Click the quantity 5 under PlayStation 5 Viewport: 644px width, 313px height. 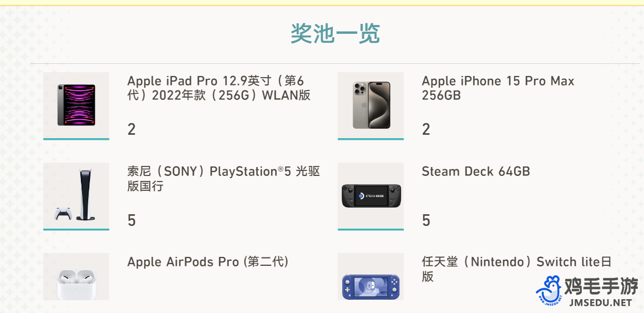pos(131,220)
